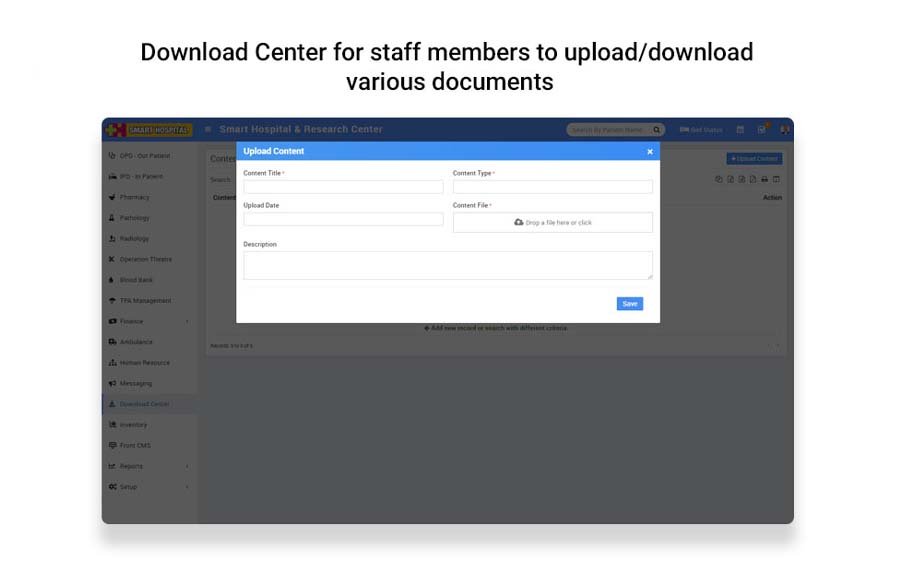Click the Upload Date field
900x583 pixels.
point(343,219)
